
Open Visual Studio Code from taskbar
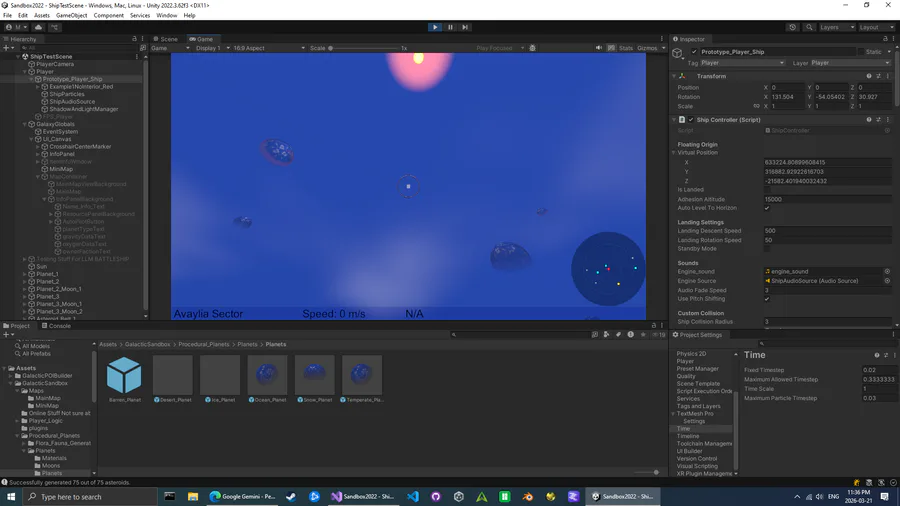tap(413, 496)
